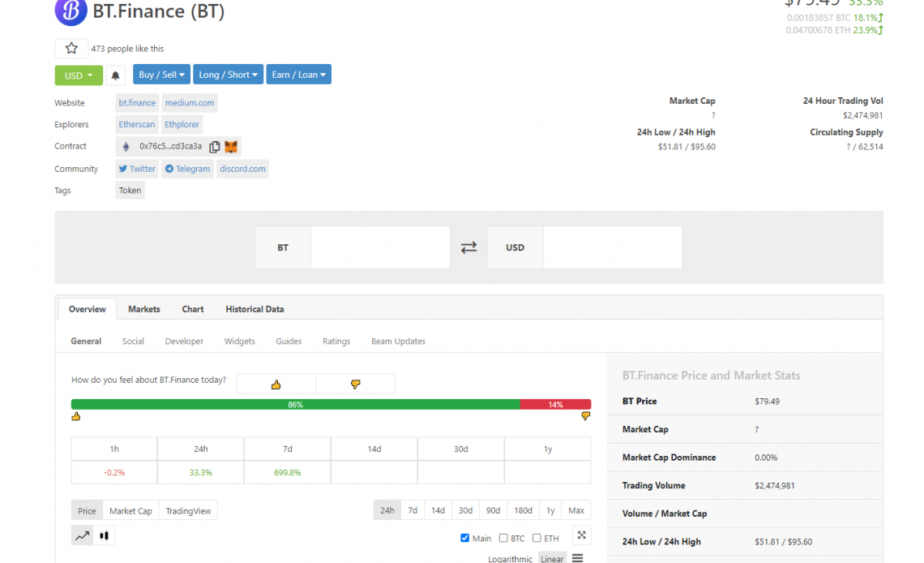Open the Developer sub-tab

click(184, 342)
